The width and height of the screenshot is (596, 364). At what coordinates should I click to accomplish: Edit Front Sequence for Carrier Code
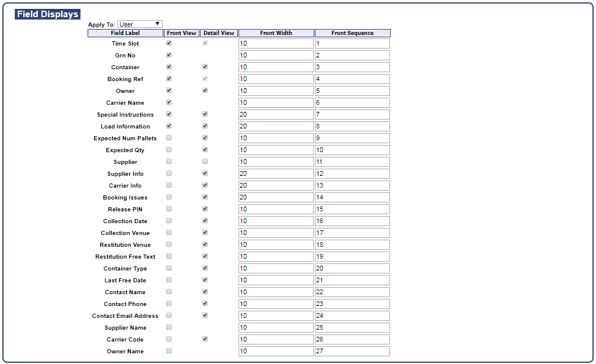pyautogui.click(x=352, y=339)
